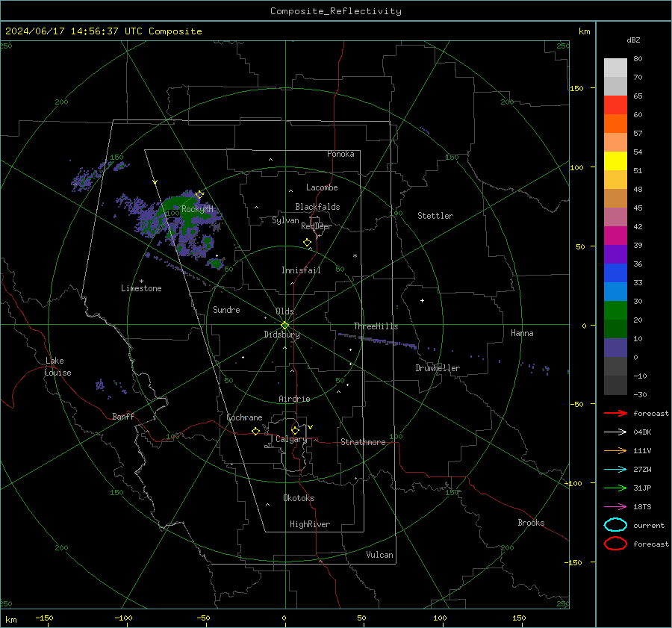The height and width of the screenshot is (628, 672).
Task: Click the Banff town label
Action: [123, 416]
